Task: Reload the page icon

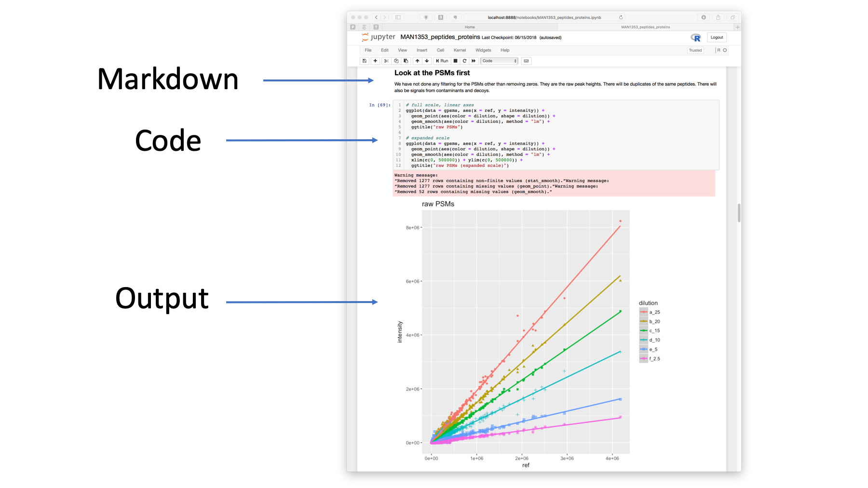Action: point(621,17)
